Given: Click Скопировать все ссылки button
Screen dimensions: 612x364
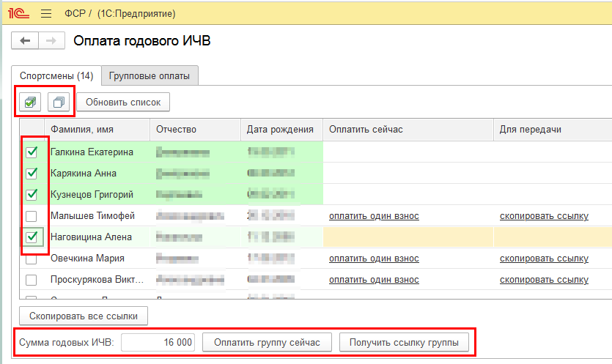Looking at the screenshot, I should 84,316.
